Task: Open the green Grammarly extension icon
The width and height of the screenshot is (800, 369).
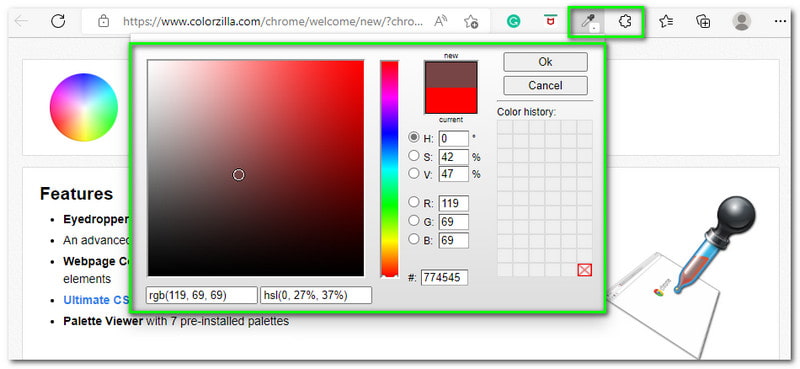Action: click(x=513, y=21)
